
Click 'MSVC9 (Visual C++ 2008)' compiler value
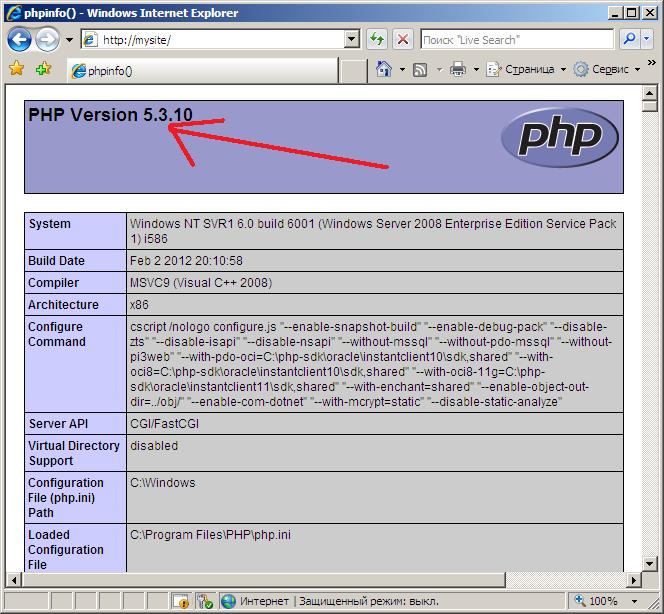(201, 283)
